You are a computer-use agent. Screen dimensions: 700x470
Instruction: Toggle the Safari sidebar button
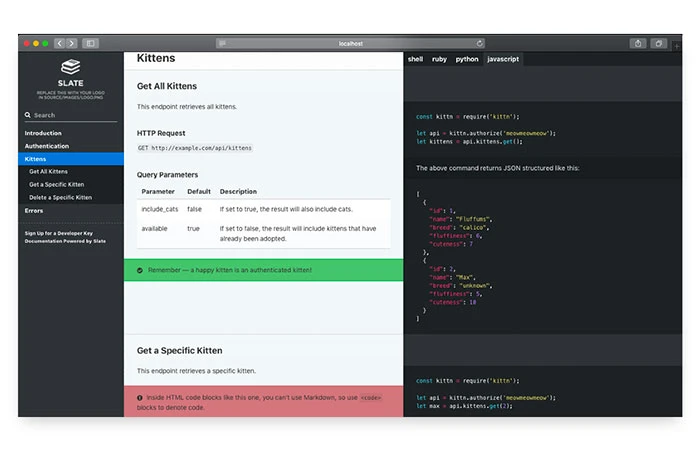pos(91,43)
